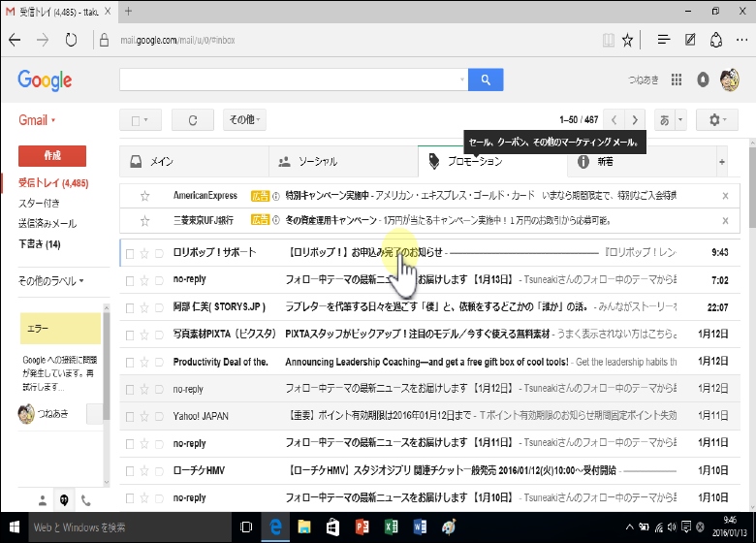Viewport: 756px width, 543px height.
Task: Open スター付き folder
Action: [x=39, y=203]
